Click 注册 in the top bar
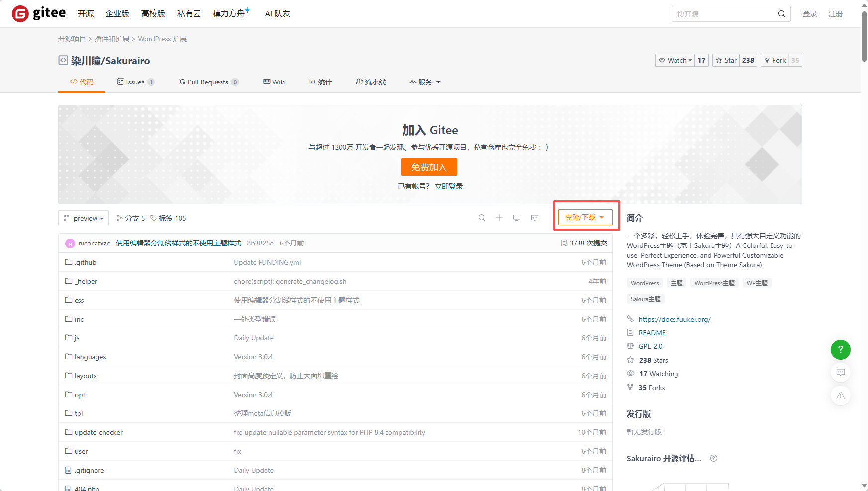Screen dimensions: 868x491 pyautogui.click(x=836, y=14)
